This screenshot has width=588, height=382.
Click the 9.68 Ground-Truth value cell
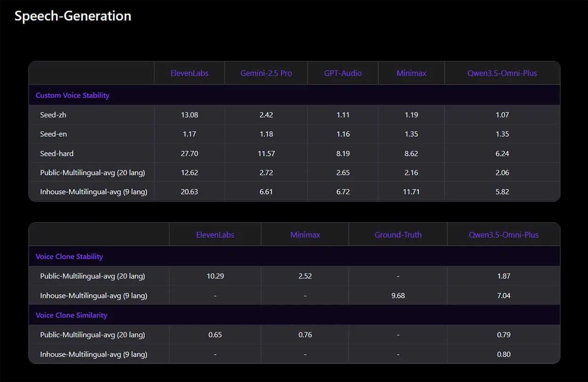click(x=398, y=296)
